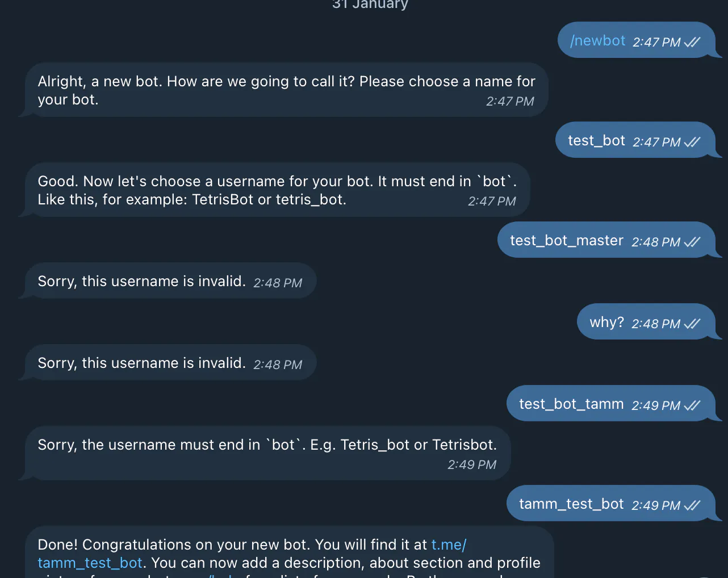This screenshot has height=578, width=728.
Task: Click first "Sorry, this username is invalid" reply
Action: (x=141, y=281)
